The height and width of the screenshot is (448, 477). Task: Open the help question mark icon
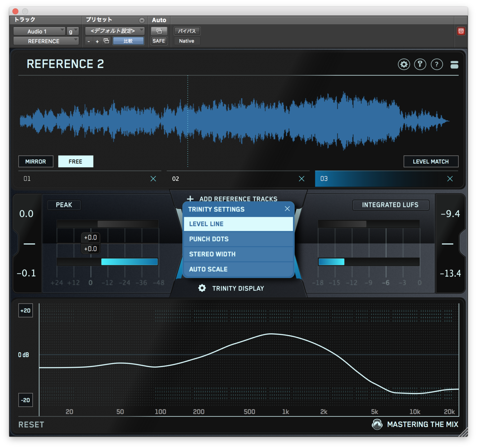(x=437, y=64)
